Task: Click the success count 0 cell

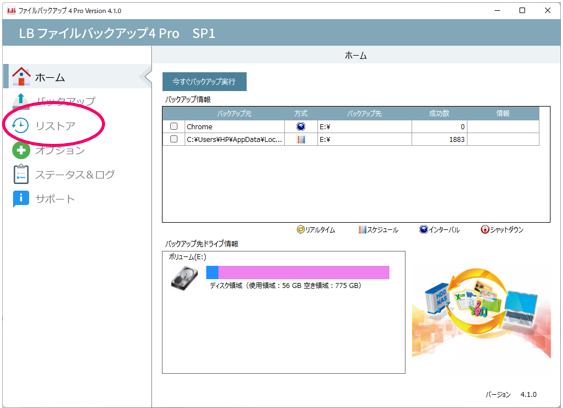Action: pos(439,126)
